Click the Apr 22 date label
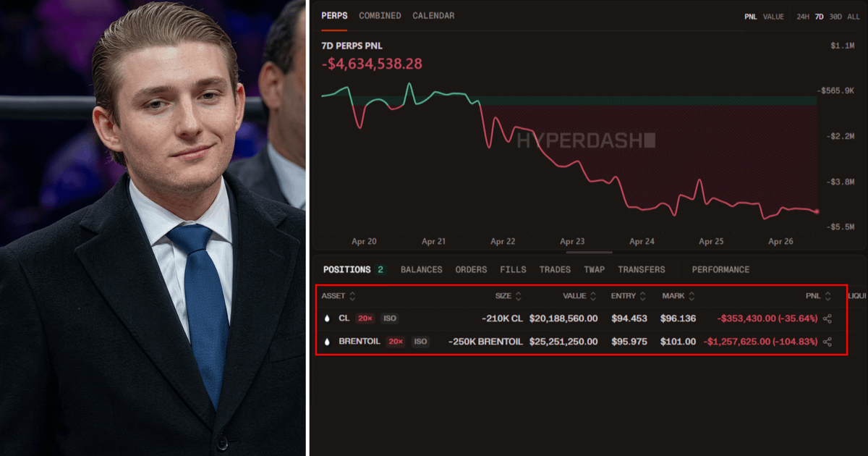 [x=502, y=242]
